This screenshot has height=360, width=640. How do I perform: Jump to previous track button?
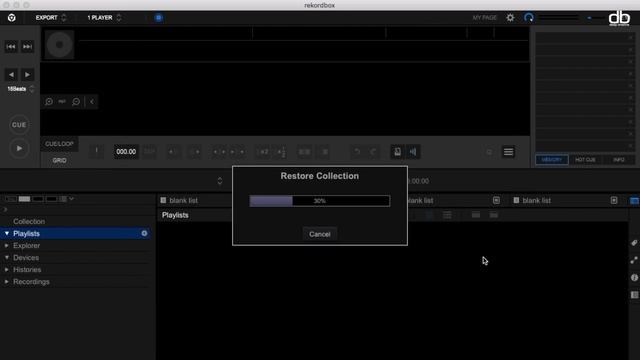(x=11, y=47)
